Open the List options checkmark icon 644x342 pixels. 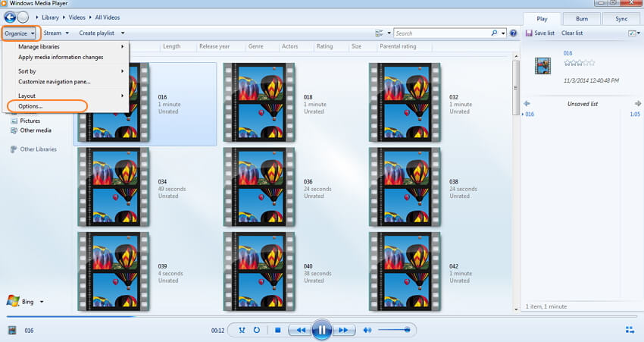pos(633,33)
